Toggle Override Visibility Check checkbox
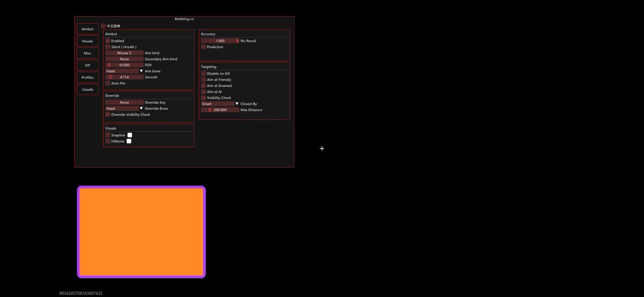Viewport: 644px width, 297px height. (x=107, y=114)
